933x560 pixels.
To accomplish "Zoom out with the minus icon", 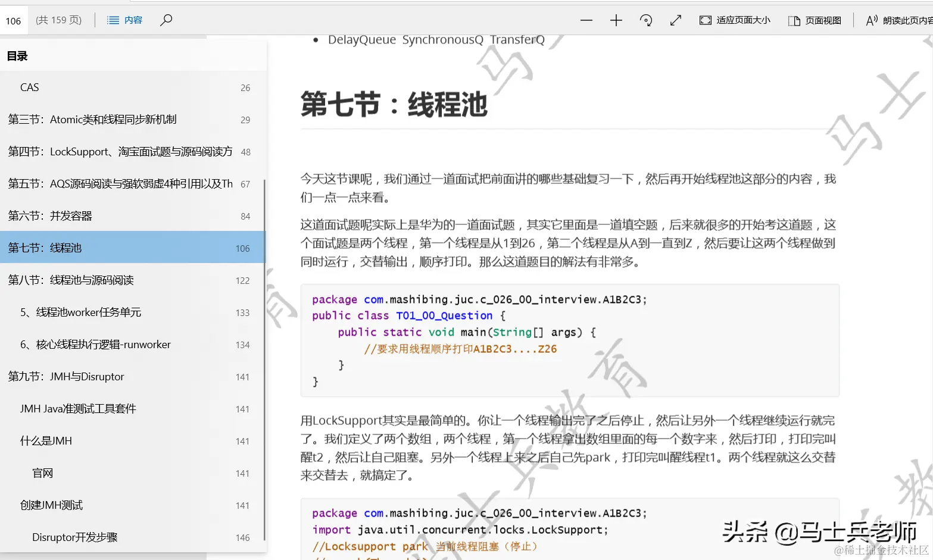I will (586, 20).
